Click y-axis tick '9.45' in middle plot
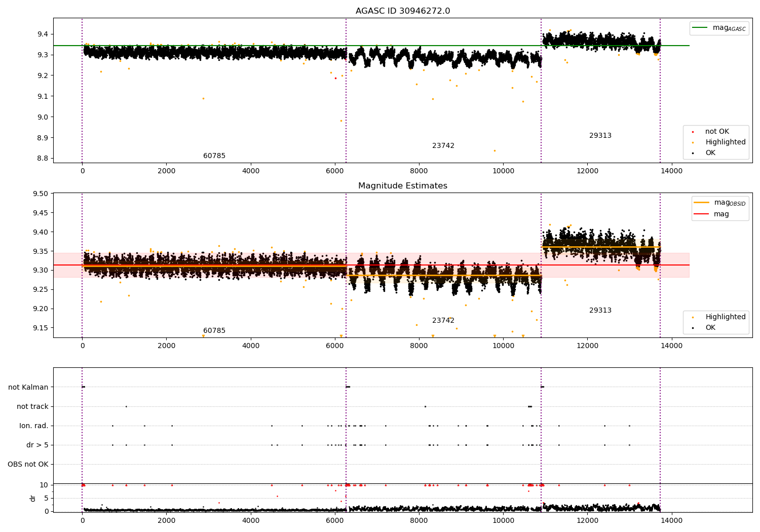This screenshot has width=760, height=532. [41, 213]
